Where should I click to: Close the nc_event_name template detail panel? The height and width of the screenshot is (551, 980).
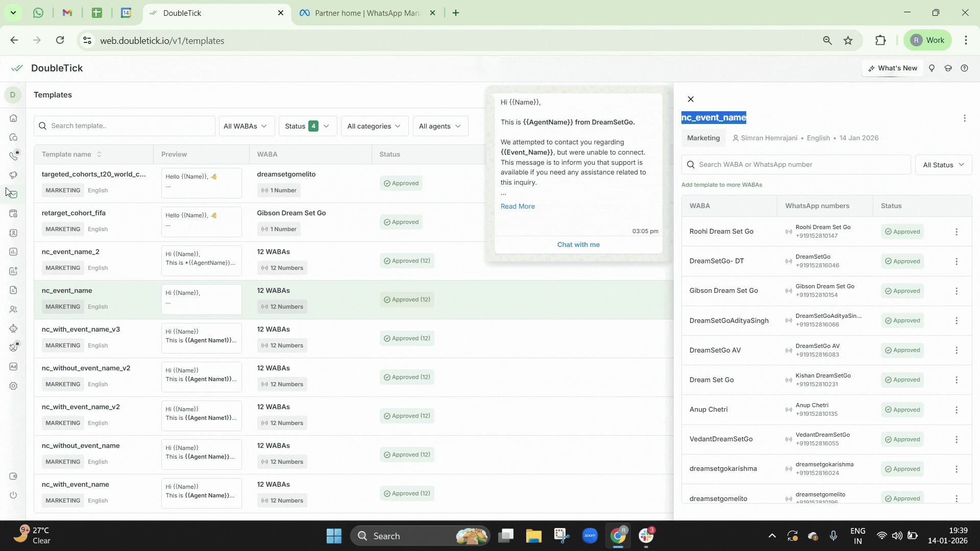(691, 99)
